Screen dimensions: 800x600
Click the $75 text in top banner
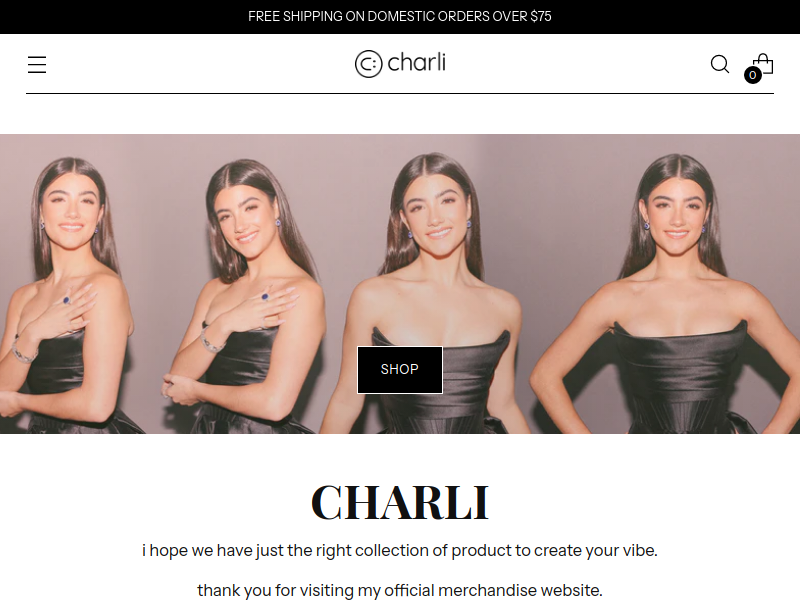coord(541,17)
